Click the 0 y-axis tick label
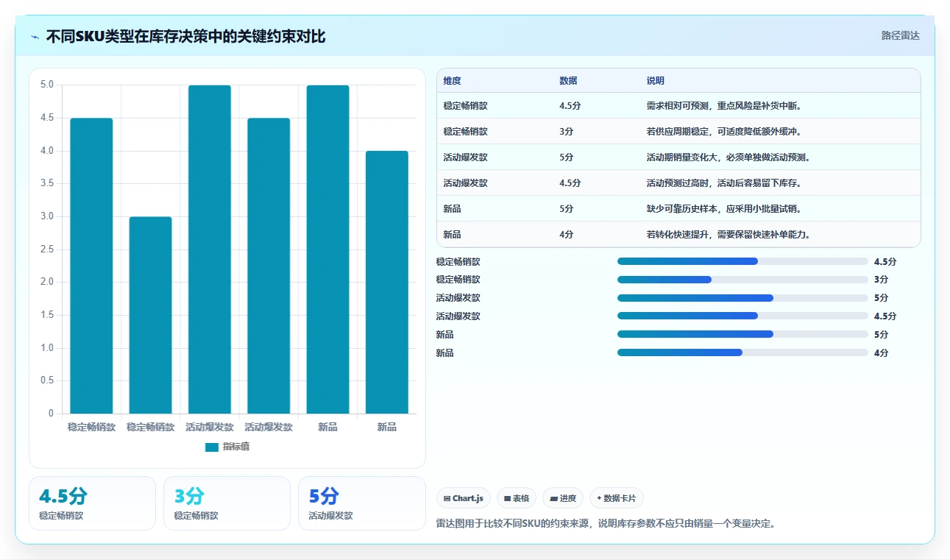 point(51,414)
